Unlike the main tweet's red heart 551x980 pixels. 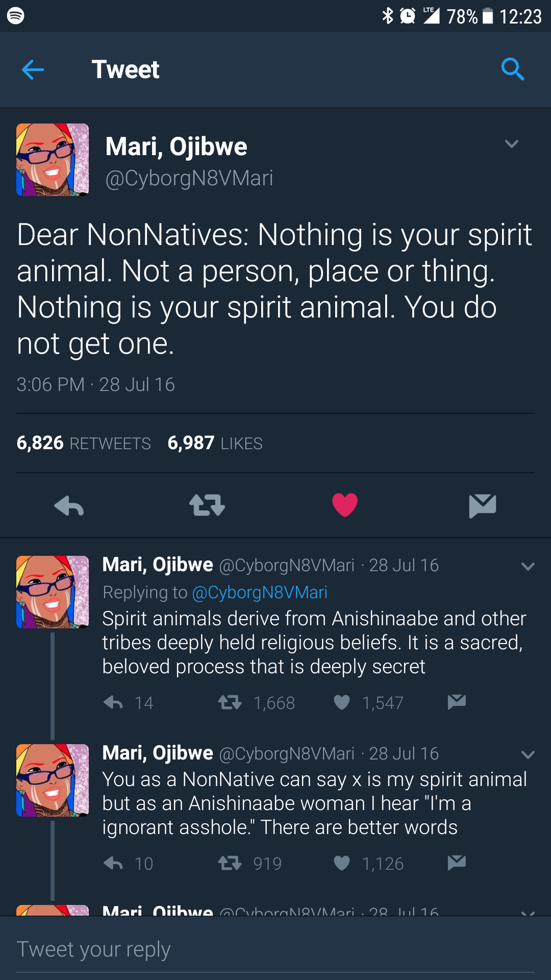345,505
